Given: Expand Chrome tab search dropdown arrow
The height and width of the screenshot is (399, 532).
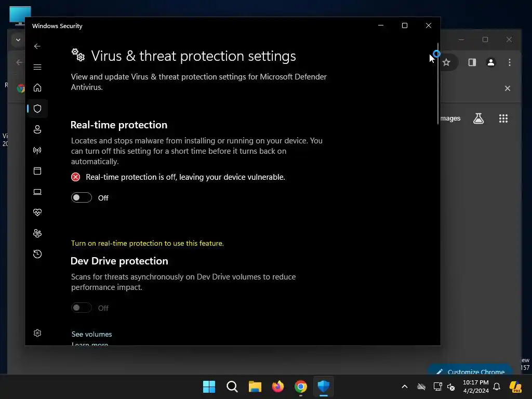Looking at the screenshot, I should tap(18, 40).
